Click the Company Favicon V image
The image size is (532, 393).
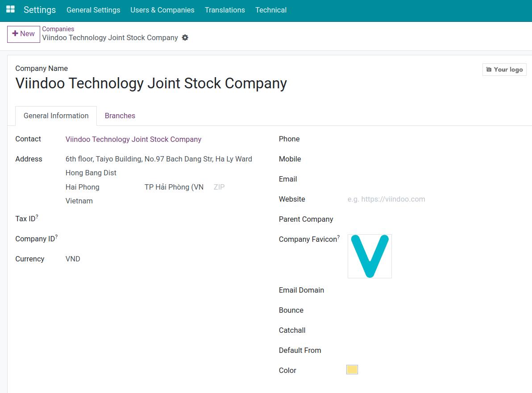point(370,256)
